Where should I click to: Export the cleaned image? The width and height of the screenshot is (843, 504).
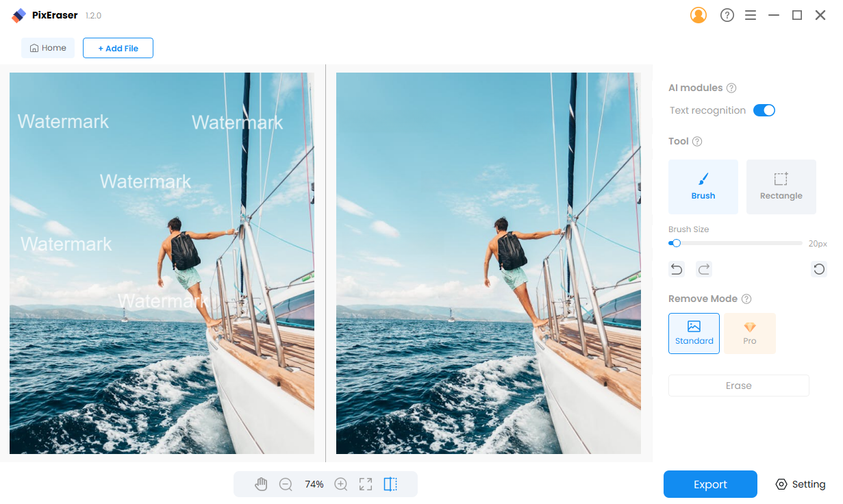click(x=710, y=484)
